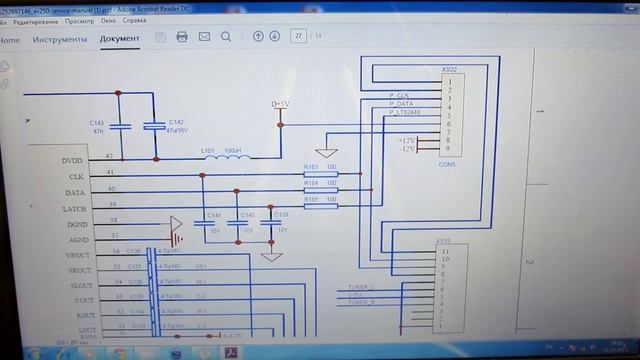Image resolution: width=640 pixels, height=360 pixels.
Task: Expand the left navigation pane with upper small arrow
Action: pyautogui.click(x=27, y=121)
